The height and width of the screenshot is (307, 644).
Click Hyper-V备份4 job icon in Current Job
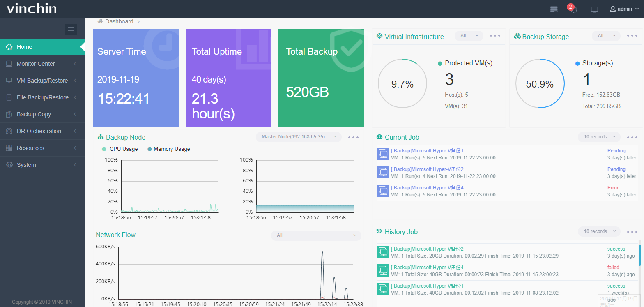[x=382, y=191]
